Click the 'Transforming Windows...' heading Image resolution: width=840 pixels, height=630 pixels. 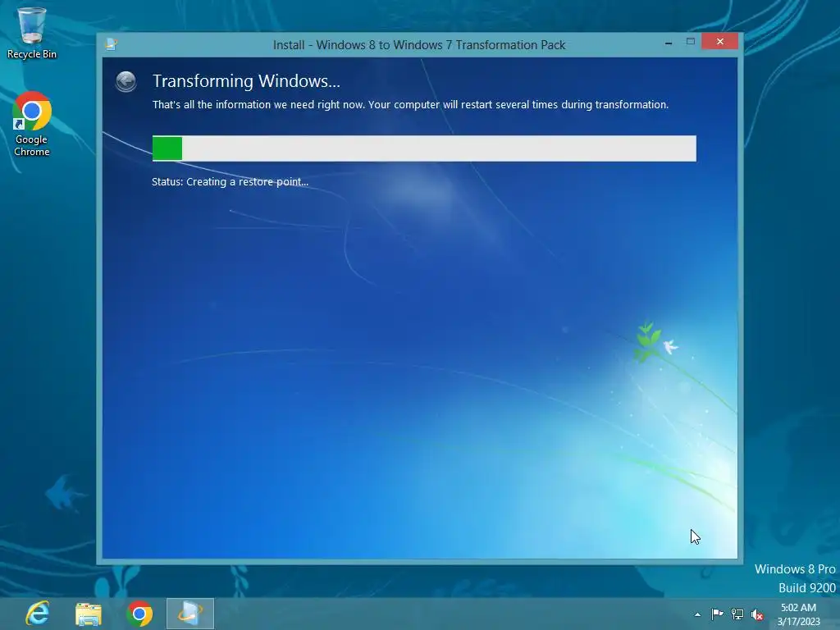246,81
